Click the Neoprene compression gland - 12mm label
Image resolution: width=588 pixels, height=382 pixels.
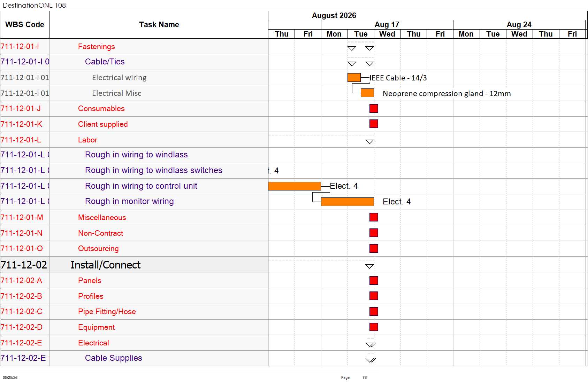click(447, 94)
